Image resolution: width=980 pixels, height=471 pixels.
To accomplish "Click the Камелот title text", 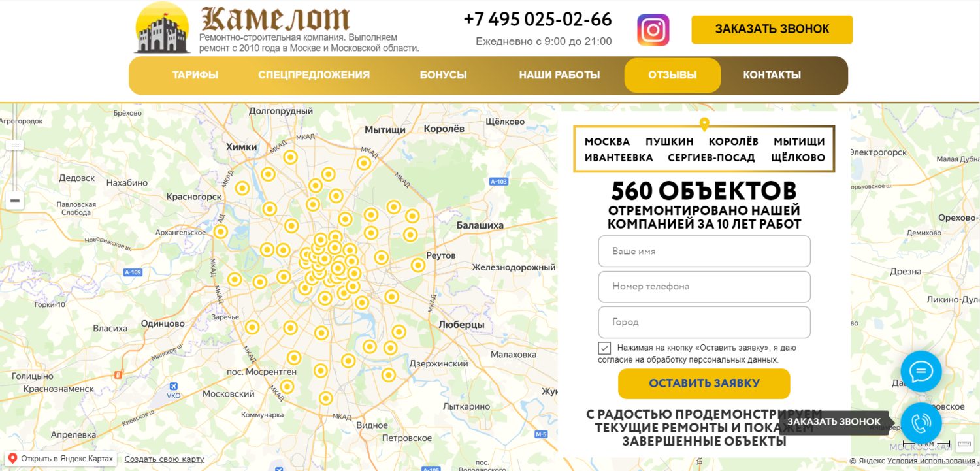I will pos(275,19).
